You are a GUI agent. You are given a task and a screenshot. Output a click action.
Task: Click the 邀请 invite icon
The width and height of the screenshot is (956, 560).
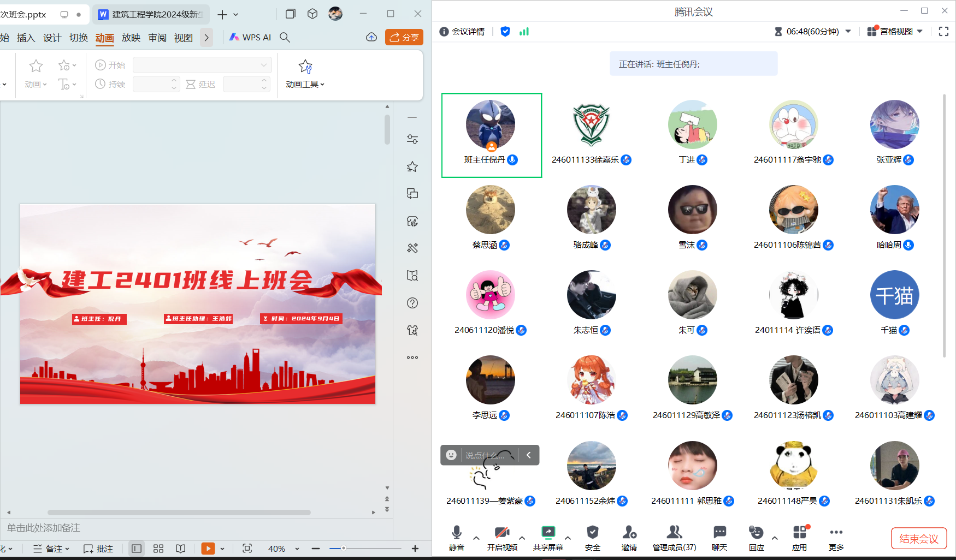click(x=629, y=533)
